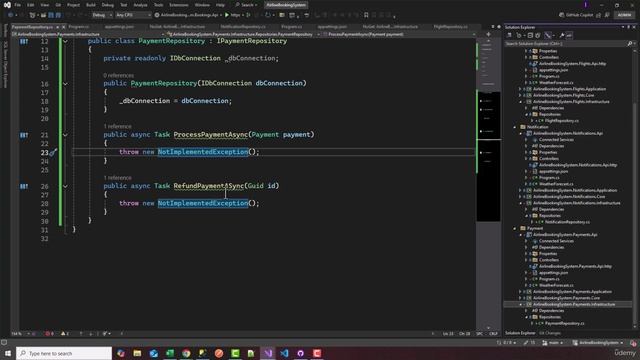Screen dimensions: 640x360
Task: Collapse ProcessPaymentAsync fold on line 21
Action: [65, 135]
